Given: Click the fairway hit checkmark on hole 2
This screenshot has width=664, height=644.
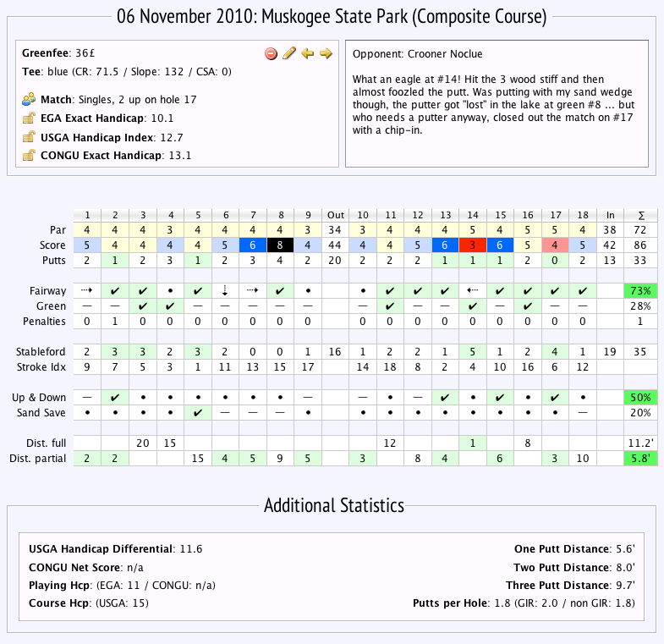Looking at the screenshot, I should (x=115, y=290).
